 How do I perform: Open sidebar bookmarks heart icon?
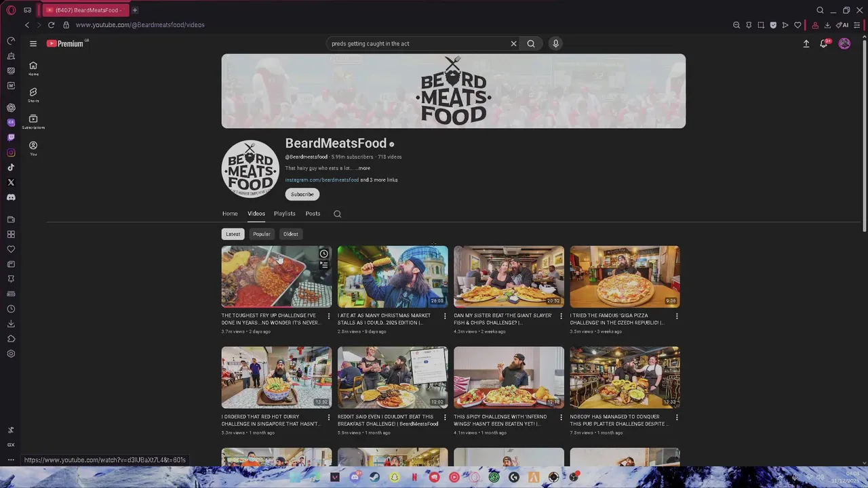[11, 249]
